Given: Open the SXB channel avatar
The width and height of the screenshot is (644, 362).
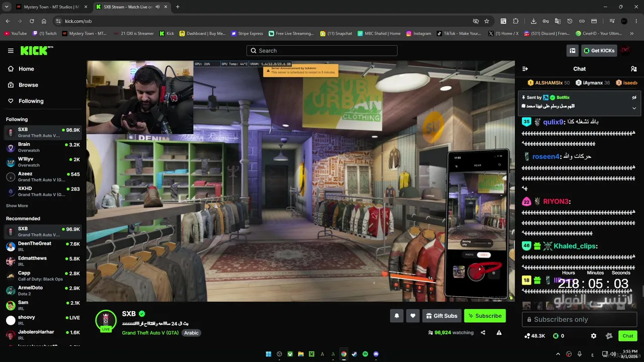Looking at the screenshot, I should pos(106,321).
